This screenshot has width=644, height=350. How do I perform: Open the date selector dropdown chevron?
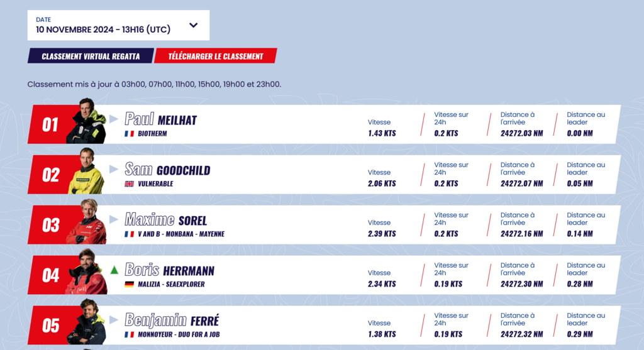pyautogui.click(x=194, y=25)
